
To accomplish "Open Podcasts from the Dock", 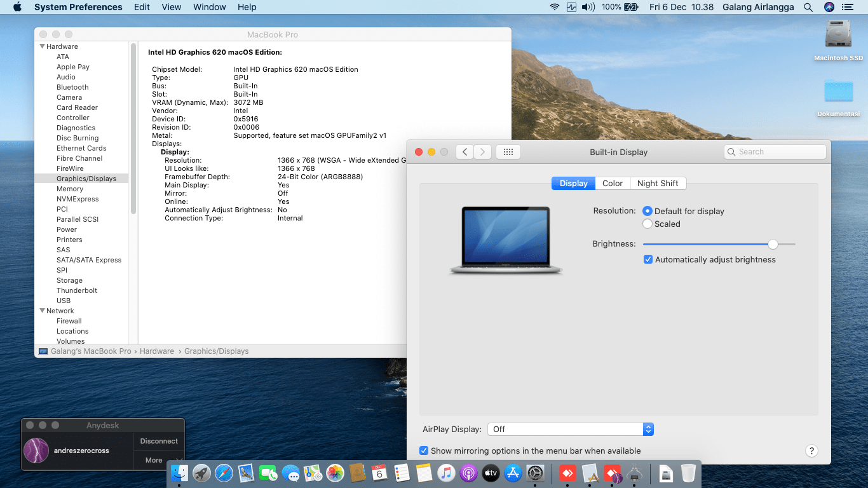I will click(x=468, y=473).
